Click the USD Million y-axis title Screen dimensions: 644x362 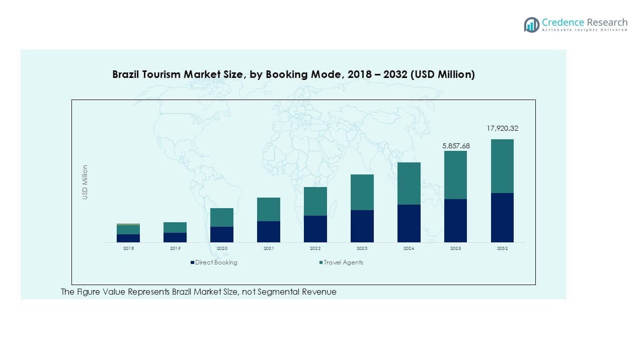tap(85, 182)
